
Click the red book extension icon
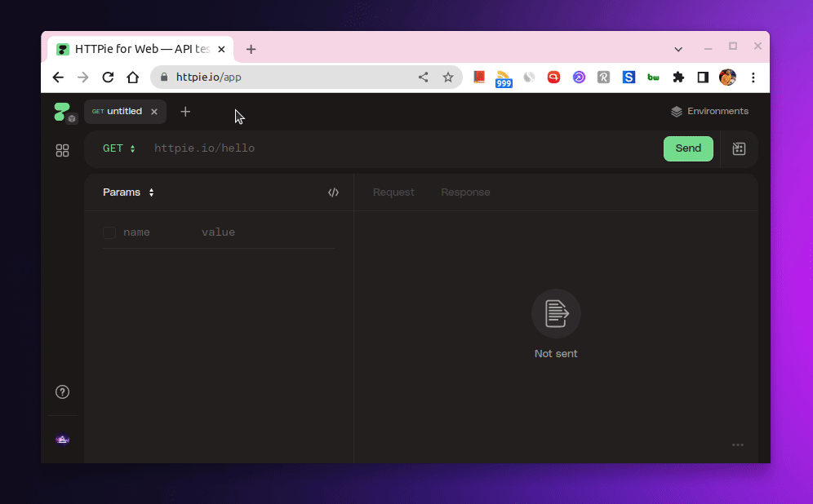click(x=479, y=77)
